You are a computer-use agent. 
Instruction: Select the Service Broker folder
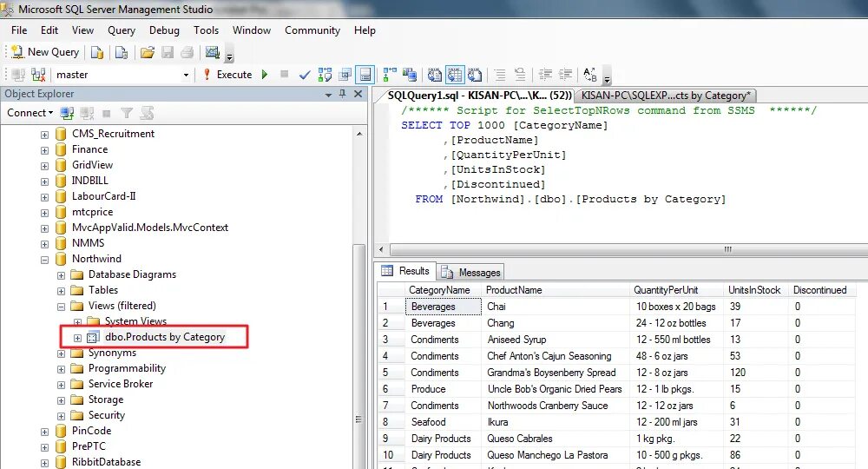click(x=120, y=384)
